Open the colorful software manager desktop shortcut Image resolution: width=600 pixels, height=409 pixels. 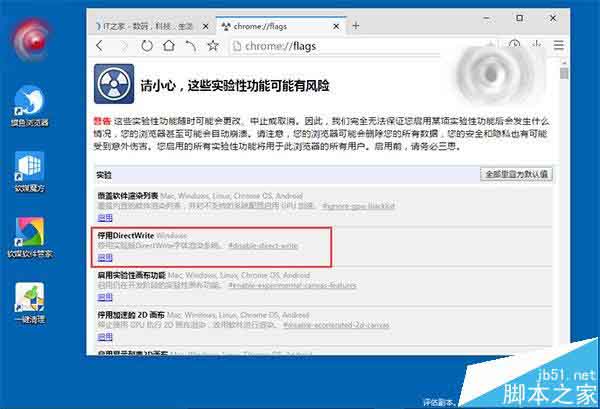30,238
